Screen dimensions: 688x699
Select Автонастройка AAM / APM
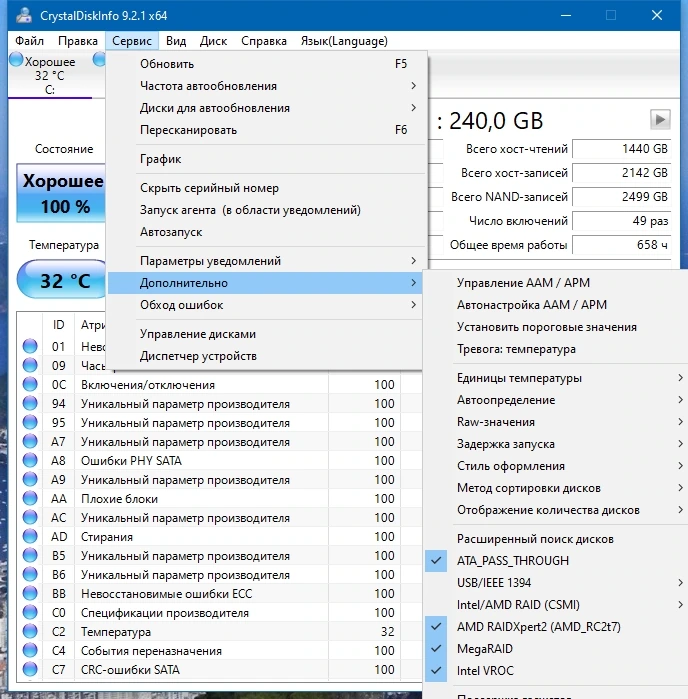pos(555,304)
